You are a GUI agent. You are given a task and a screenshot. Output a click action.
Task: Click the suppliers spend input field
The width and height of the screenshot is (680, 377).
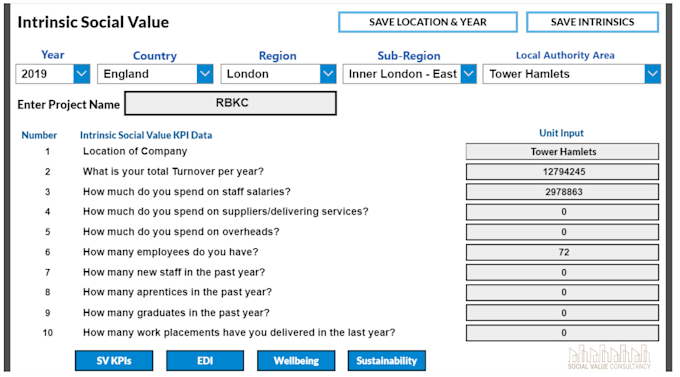(562, 212)
